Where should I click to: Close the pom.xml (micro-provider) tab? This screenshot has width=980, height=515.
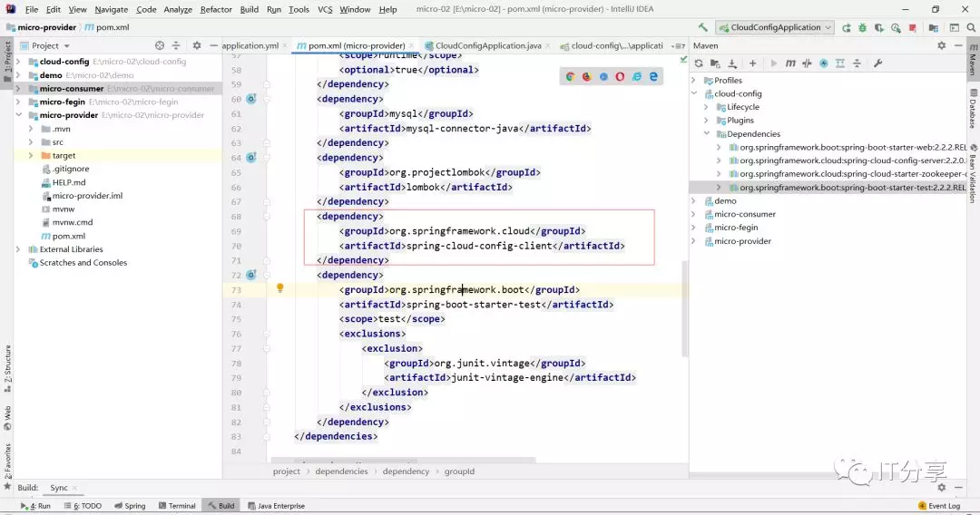pos(411,45)
